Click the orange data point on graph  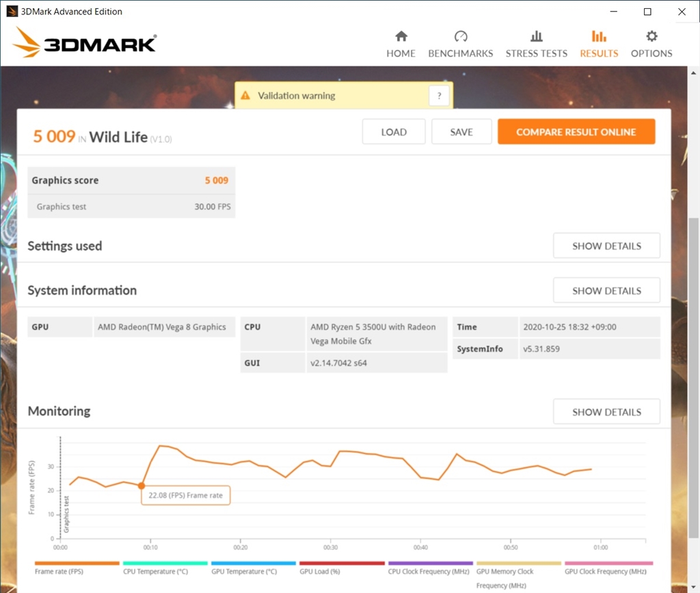click(141, 486)
